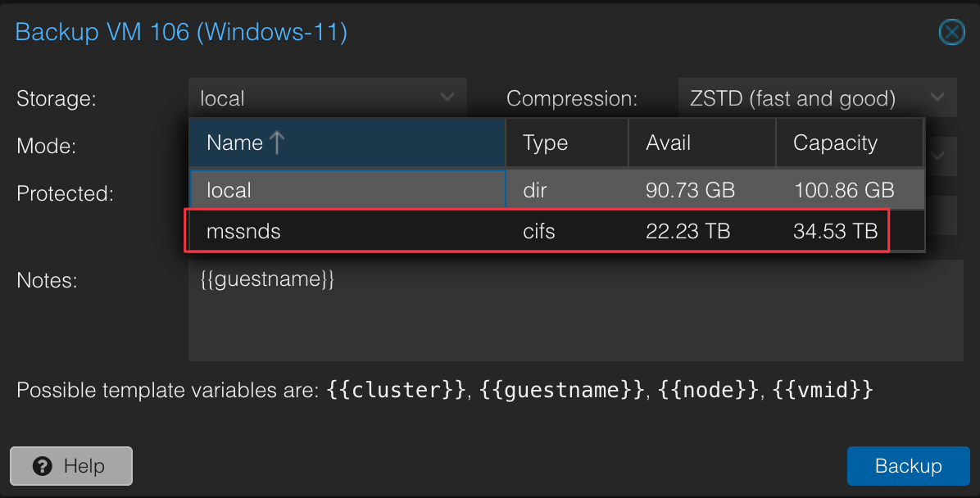The width and height of the screenshot is (980, 498).
Task: Click the question mark Help icon
Action: (x=42, y=466)
